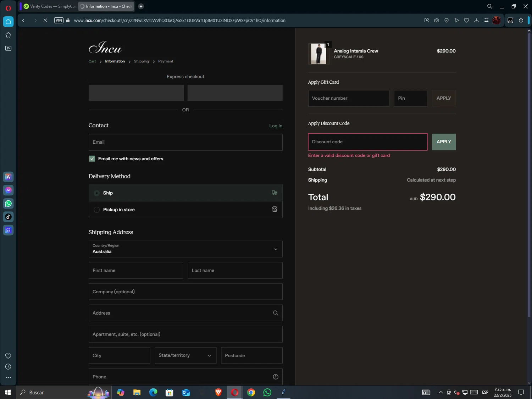The width and height of the screenshot is (532, 399).
Task: Click the Log in link
Action: [276, 126]
